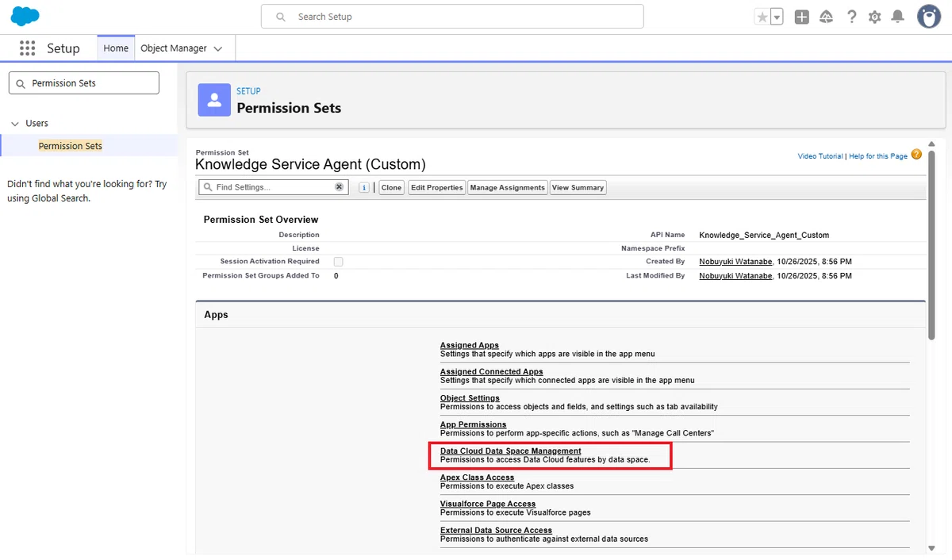Open the App Launcher grid icon
The image size is (952, 560).
click(x=28, y=48)
